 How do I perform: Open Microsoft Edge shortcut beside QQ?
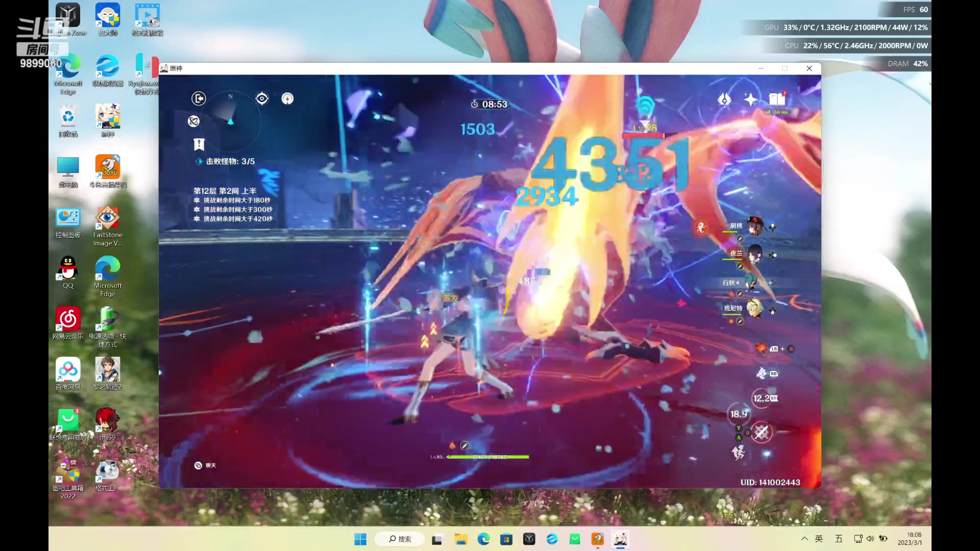(x=108, y=276)
